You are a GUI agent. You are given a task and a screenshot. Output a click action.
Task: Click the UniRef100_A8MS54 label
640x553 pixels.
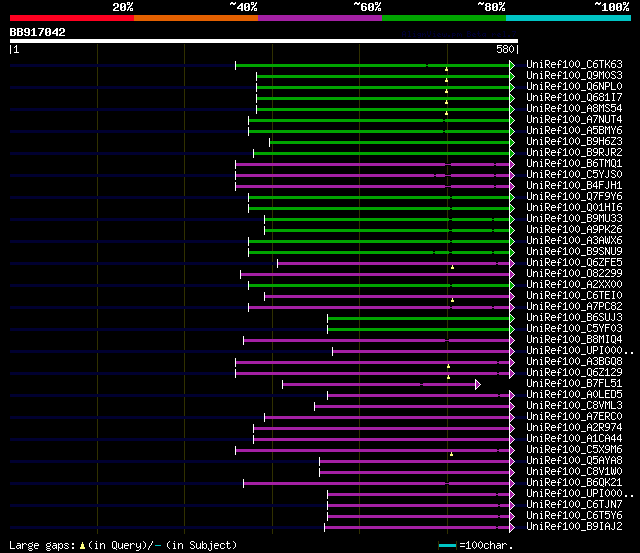[574, 109]
